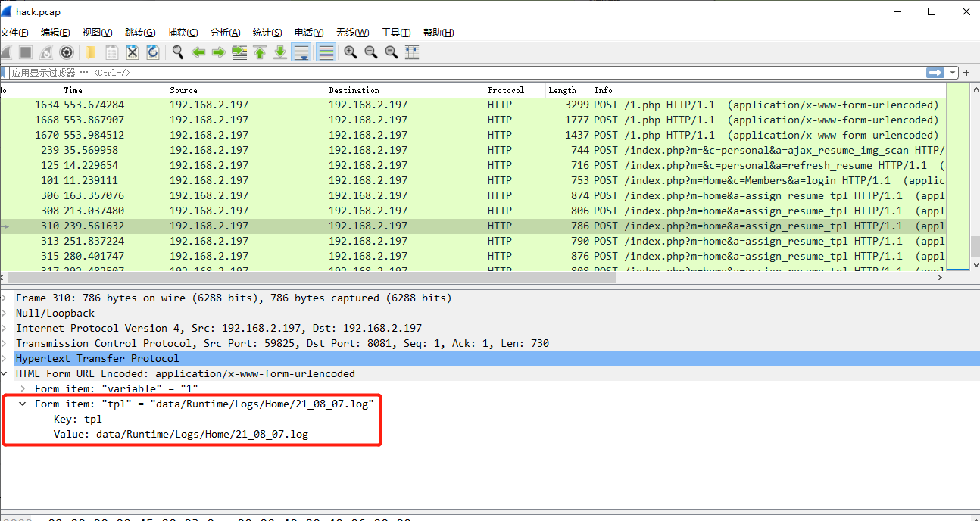Toggle auto-scroll during live capture
980x521 pixels.
tap(301, 52)
